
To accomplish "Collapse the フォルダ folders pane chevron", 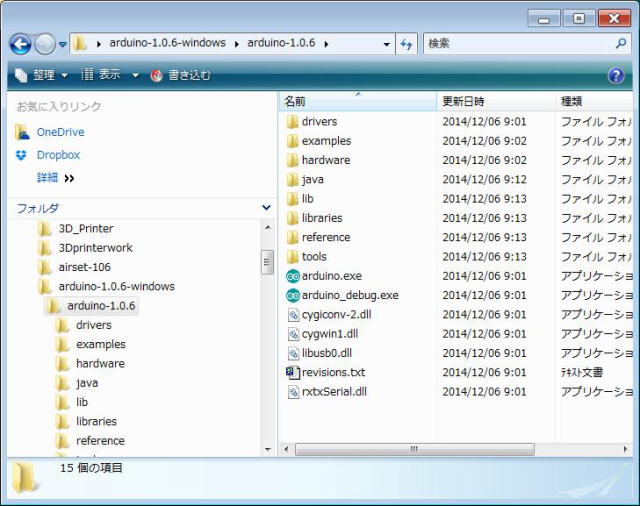I will pos(266,208).
